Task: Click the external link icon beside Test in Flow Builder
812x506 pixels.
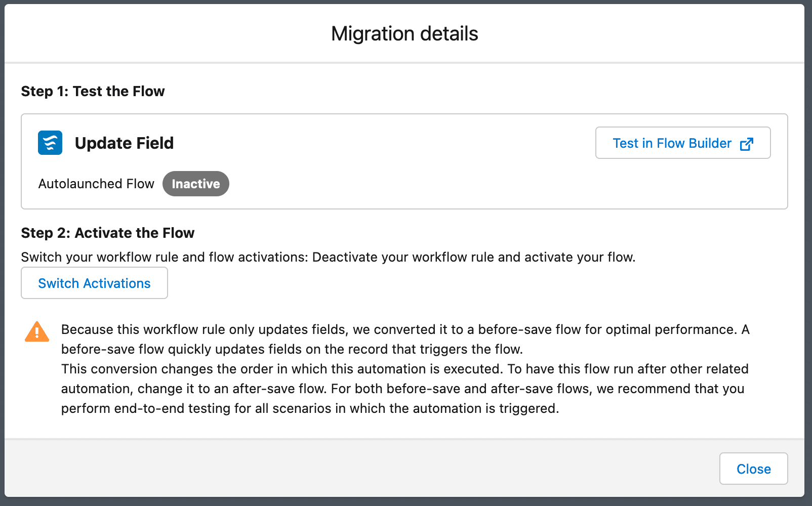Action: click(x=747, y=143)
